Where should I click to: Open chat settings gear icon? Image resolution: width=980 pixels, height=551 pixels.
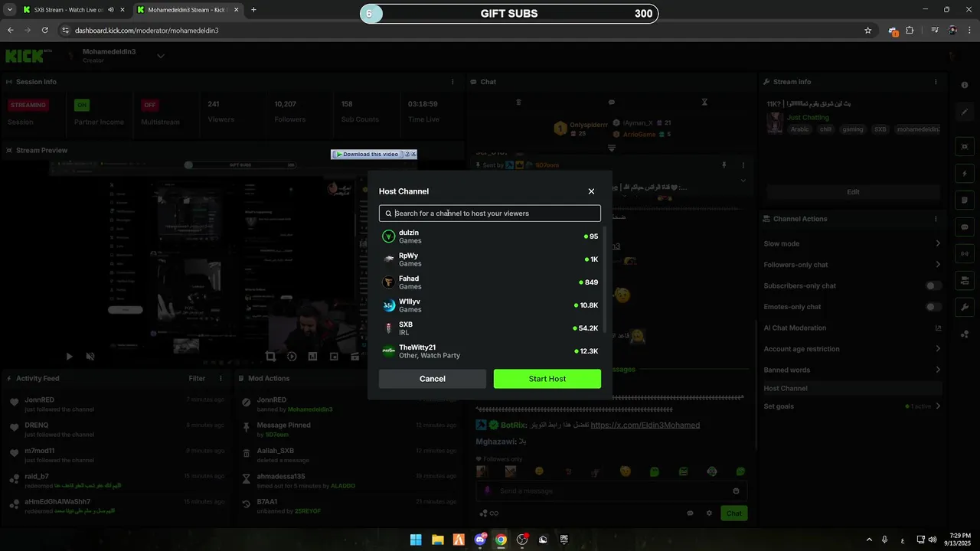pyautogui.click(x=709, y=514)
